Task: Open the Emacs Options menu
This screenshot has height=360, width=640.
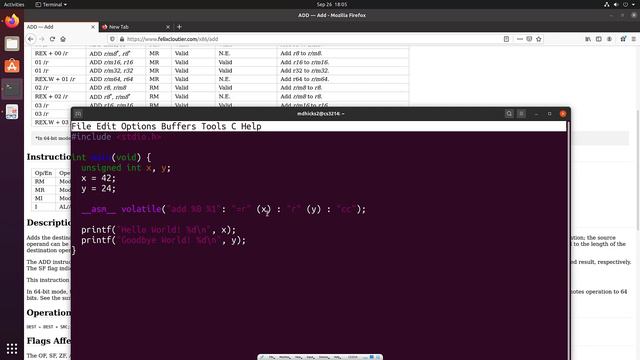Action: coord(139,127)
